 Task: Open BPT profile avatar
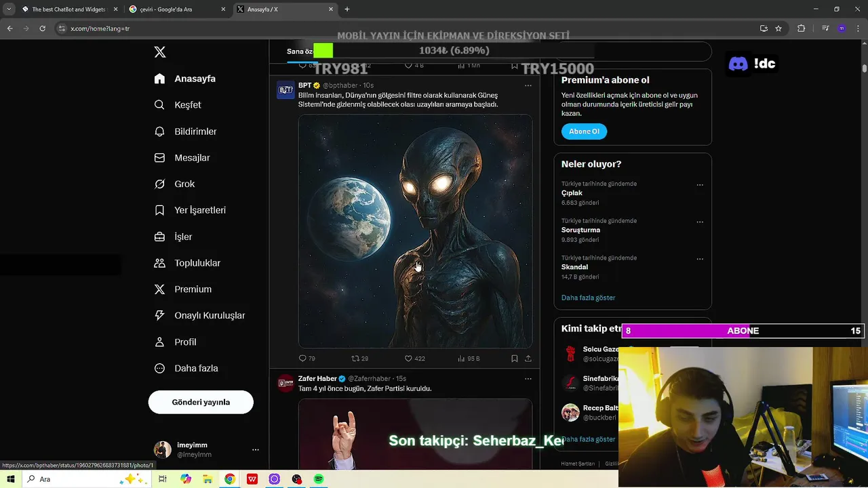pyautogui.click(x=285, y=90)
